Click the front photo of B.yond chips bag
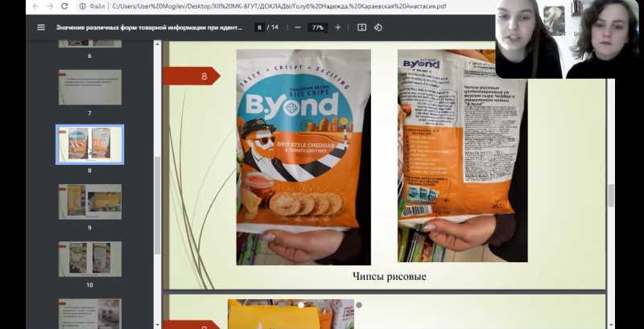This screenshot has height=329, width=644. tap(303, 157)
